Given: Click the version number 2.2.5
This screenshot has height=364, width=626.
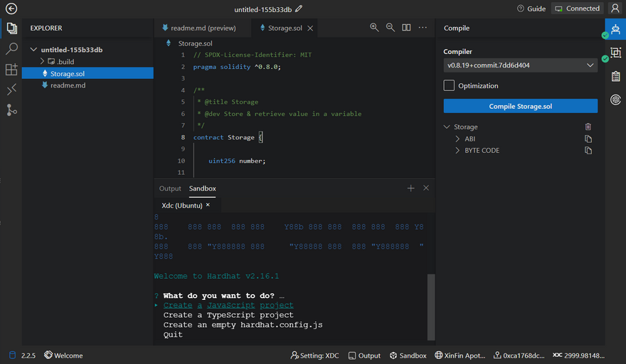Looking at the screenshot, I should click(x=28, y=355).
